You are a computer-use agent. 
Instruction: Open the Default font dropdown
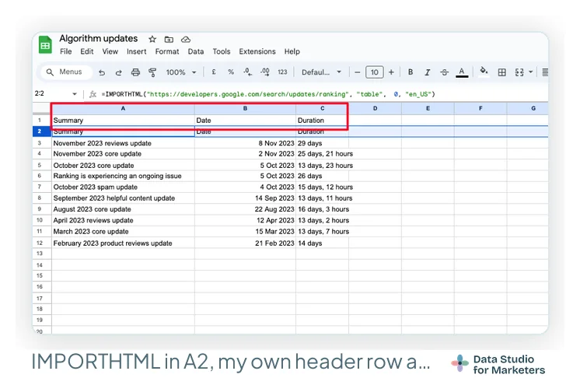pos(321,72)
